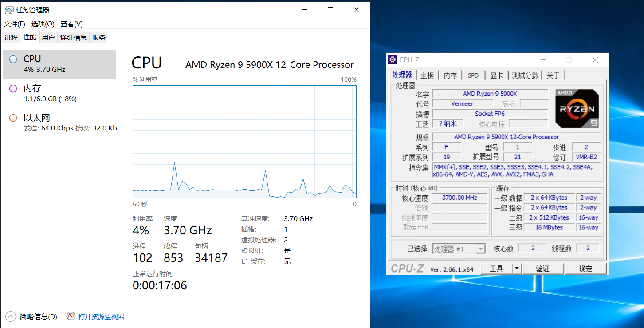Expand the 工具 button dropdown arrow
The width and height of the screenshot is (644, 328).
pyautogui.click(x=516, y=269)
